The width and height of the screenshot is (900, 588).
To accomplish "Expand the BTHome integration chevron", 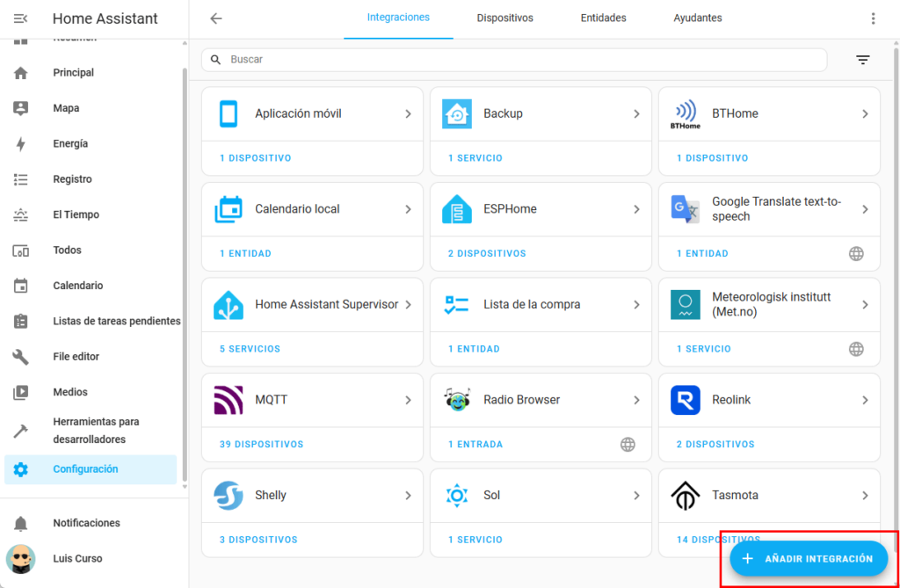I will [x=865, y=114].
